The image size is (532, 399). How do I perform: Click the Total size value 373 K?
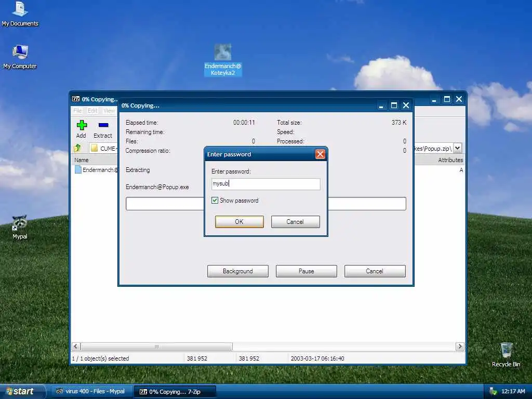pos(398,123)
